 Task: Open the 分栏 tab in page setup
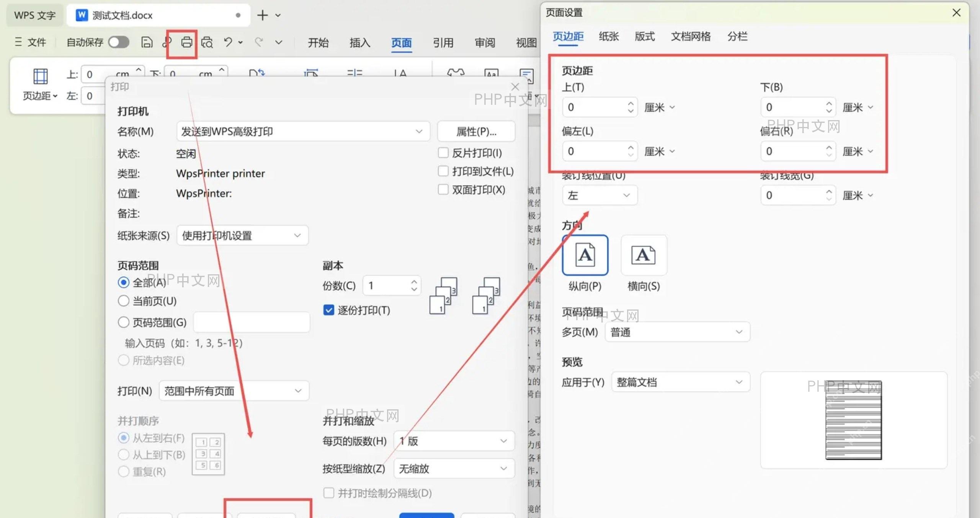[737, 36]
